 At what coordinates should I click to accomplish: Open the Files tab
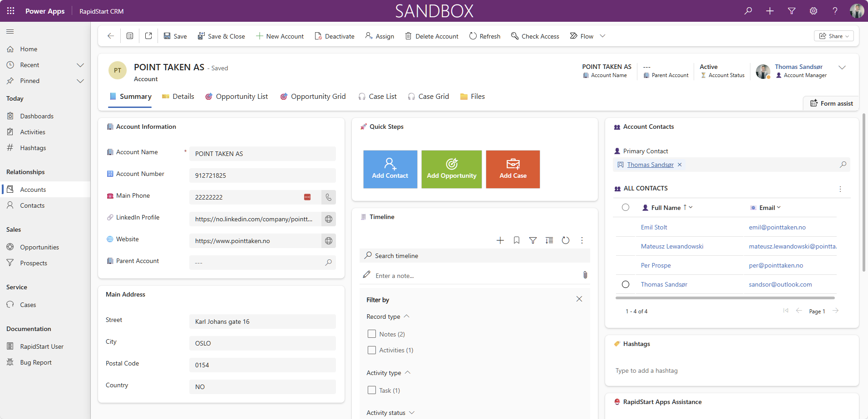tap(472, 96)
